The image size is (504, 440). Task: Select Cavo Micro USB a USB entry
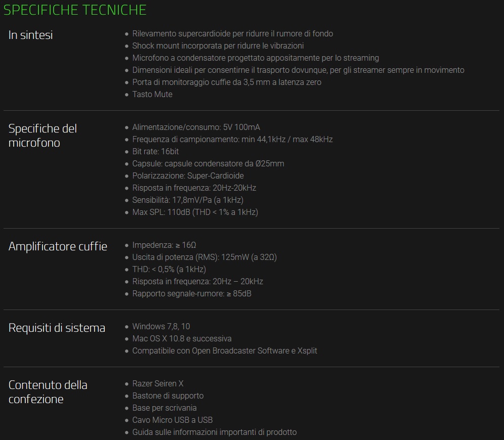[x=173, y=420]
